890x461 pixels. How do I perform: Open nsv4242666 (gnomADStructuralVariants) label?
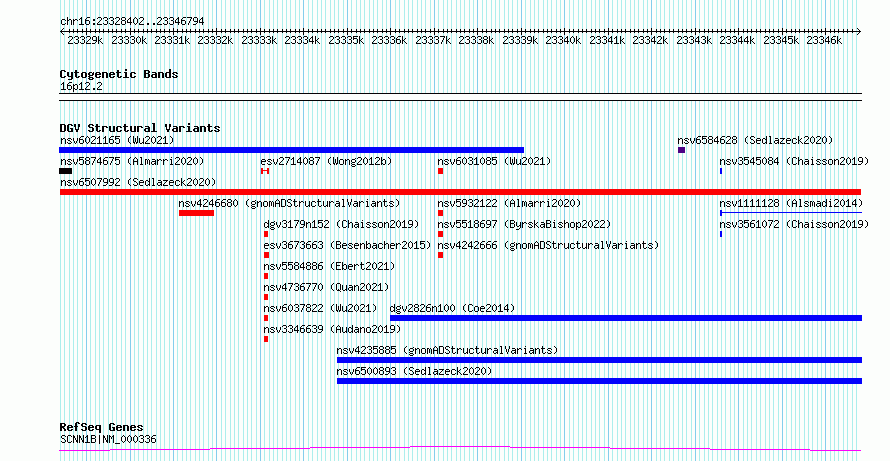point(548,245)
